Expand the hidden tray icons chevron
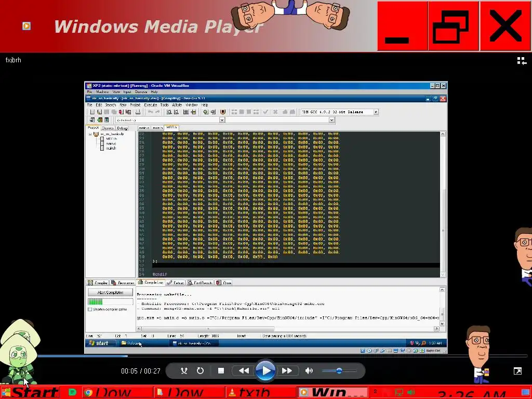Screen dimensions: 532x399 coord(375,392)
